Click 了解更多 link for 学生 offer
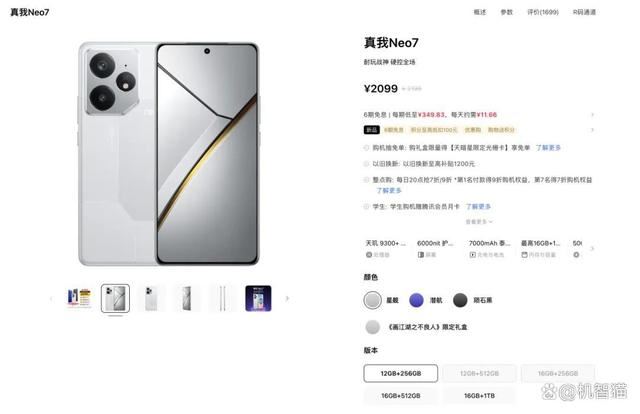The width and height of the screenshot is (640, 414). (x=478, y=207)
